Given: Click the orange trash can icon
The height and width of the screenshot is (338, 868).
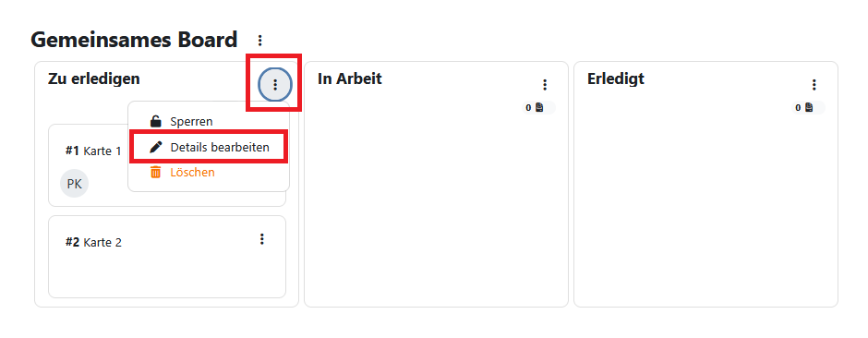Looking at the screenshot, I should [156, 173].
